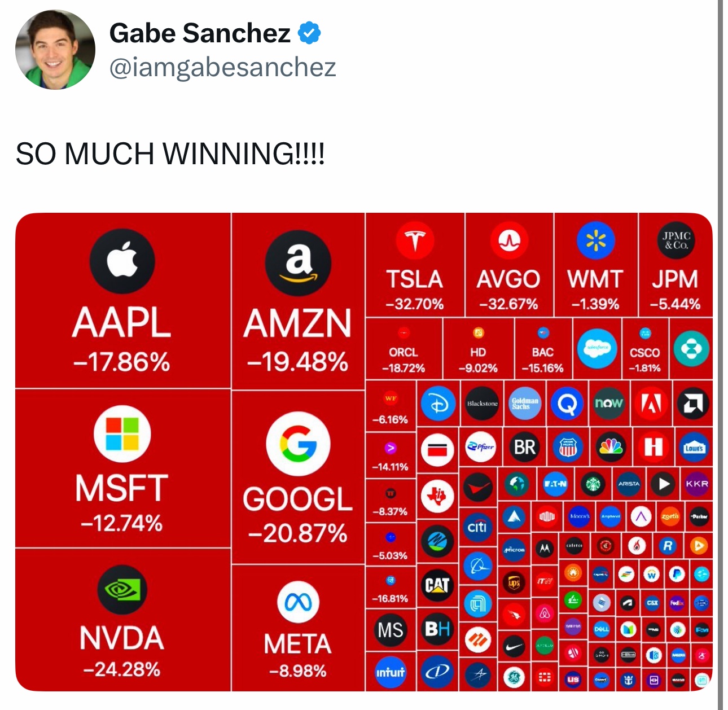Open the JPMC & Co. logo tile
Screen dimensions: 728x710
coord(676,240)
